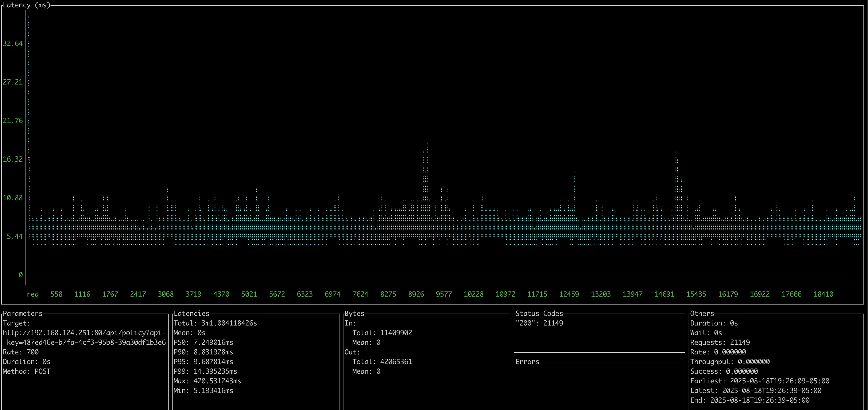Click x-axis tick 1116
The width and height of the screenshot is (868, 410).
[82, 294]
